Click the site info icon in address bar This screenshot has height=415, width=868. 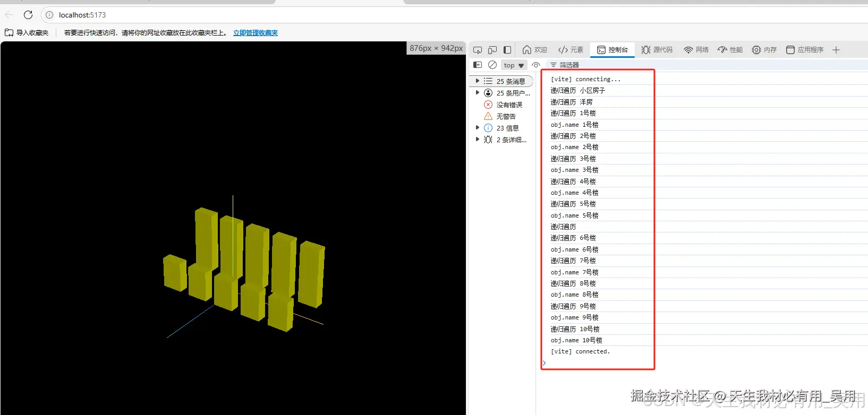point(49,15)
